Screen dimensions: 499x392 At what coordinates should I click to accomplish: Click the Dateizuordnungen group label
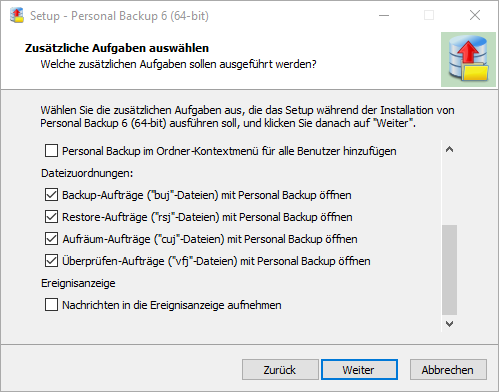click(87, 173)
